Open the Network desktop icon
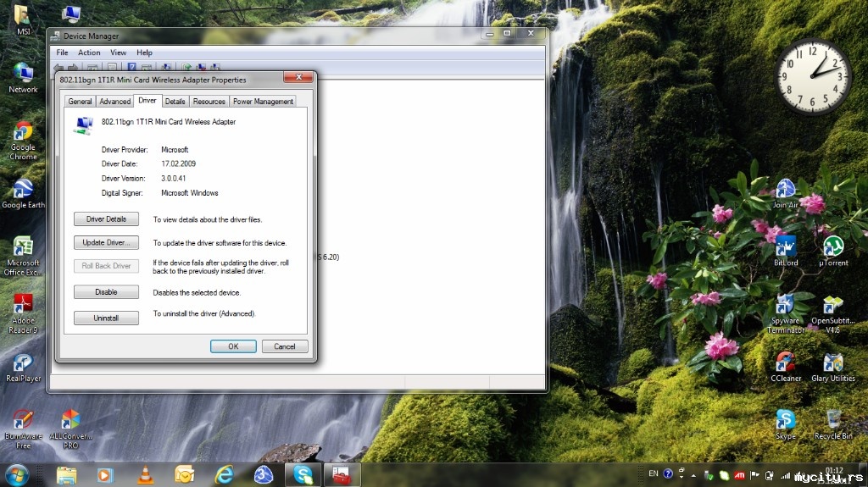The image size is (868, 487). (23, 78)
